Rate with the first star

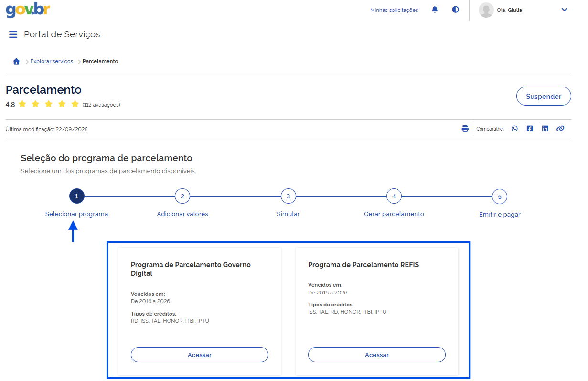[x=22, y=104]
